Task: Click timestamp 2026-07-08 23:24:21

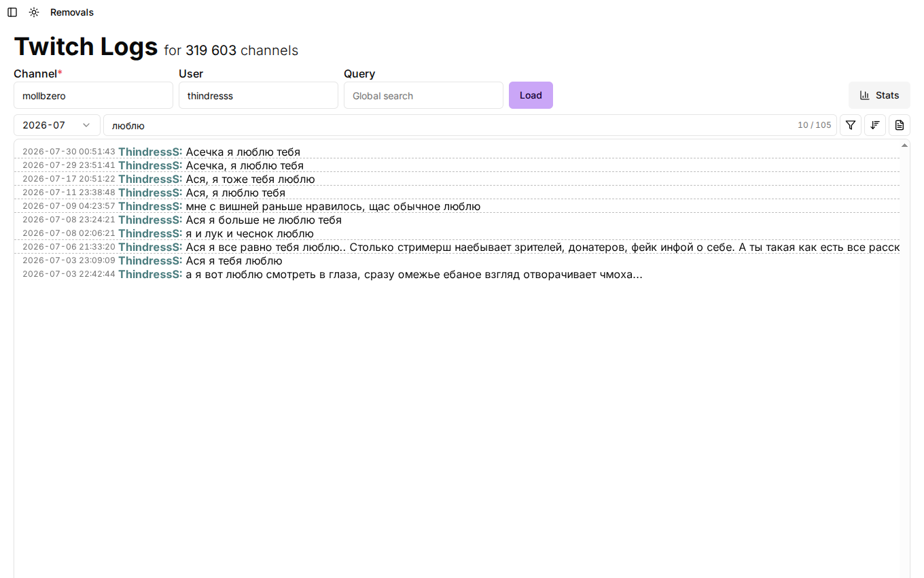Action: 69,220
